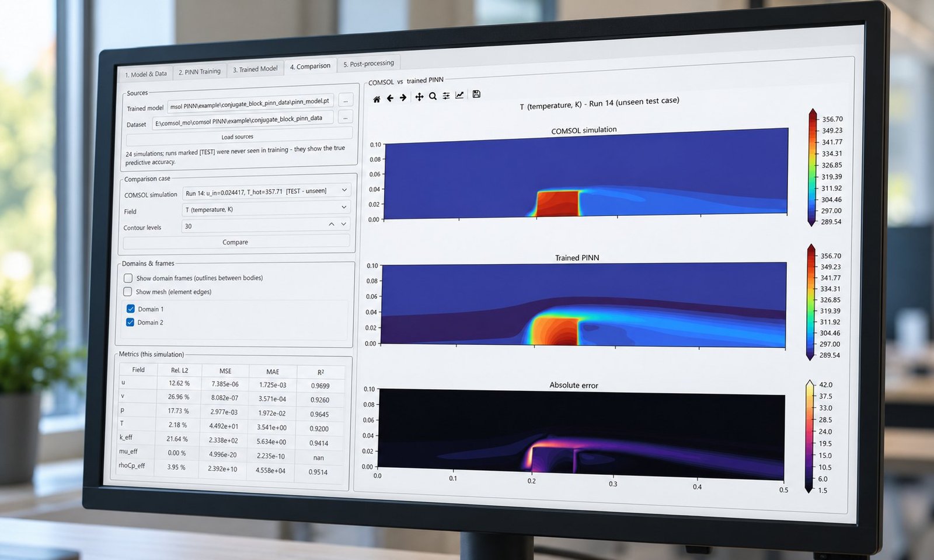Click the Trained PINN contour plot
This screenshot has width=934, height=560.
583,305
